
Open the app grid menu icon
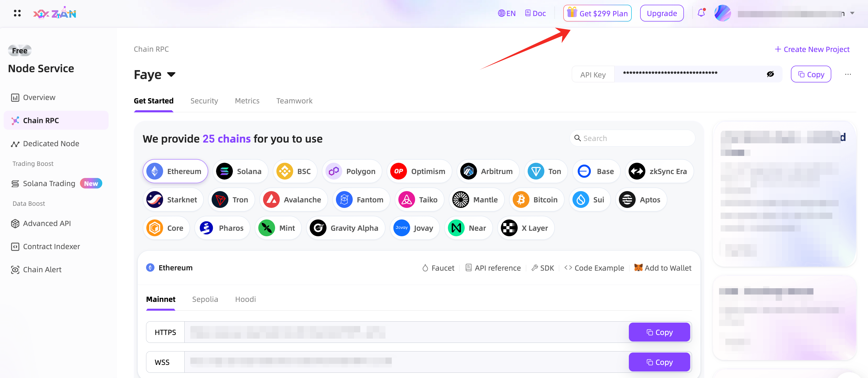(x=17, y=13)
